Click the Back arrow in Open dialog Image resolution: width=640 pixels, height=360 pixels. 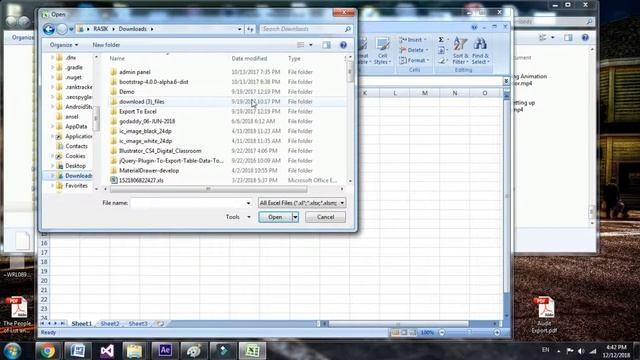click(x=49, y=29)
